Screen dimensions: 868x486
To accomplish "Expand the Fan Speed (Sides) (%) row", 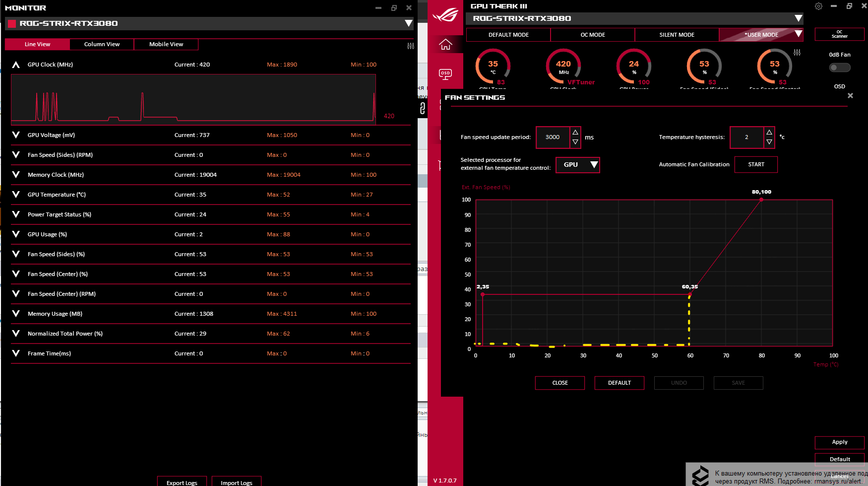I will pos(16,254).
